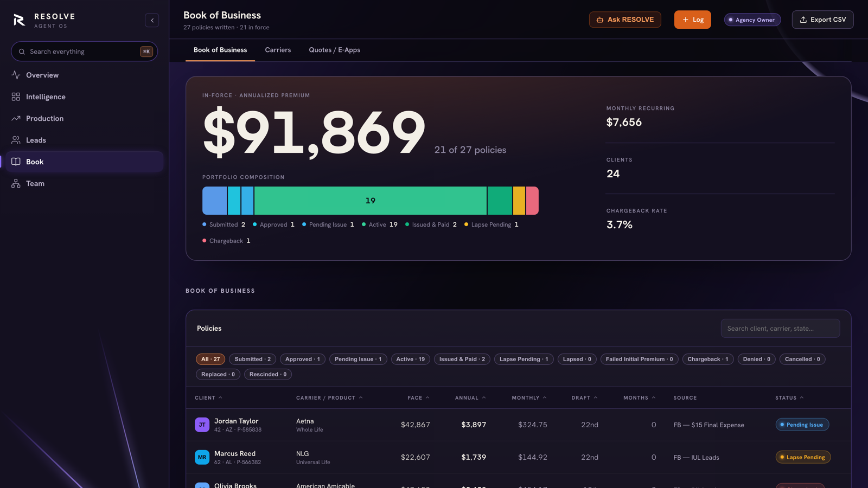Sort table by CARRIER / PRODUCT column
The image size is (868, 488).
pyautogui.click(x=329, y=398)
